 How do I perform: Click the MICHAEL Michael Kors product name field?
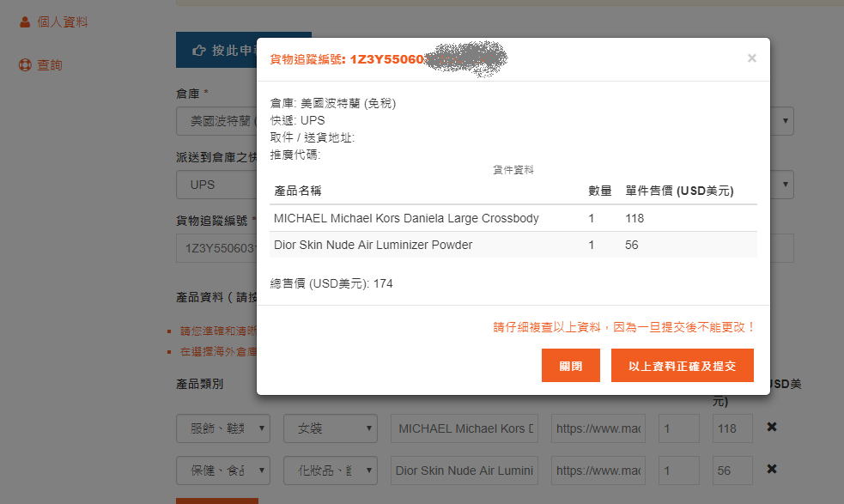coord(465,428)
